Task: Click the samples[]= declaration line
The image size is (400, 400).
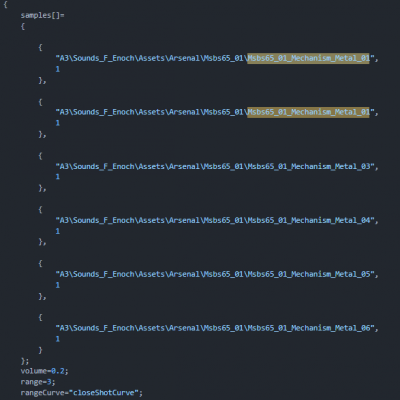Action: [42, 15]
